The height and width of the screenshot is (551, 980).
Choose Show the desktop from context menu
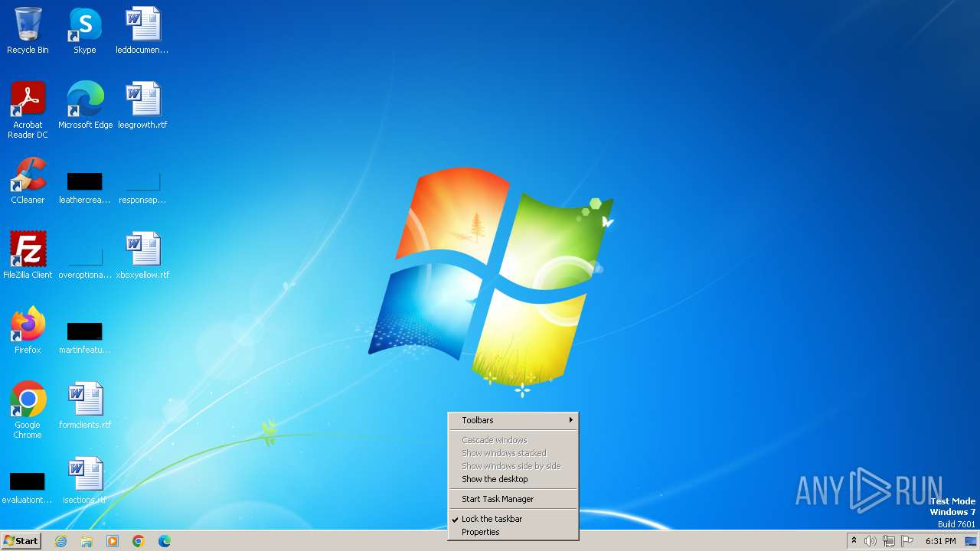click(513, 479)
